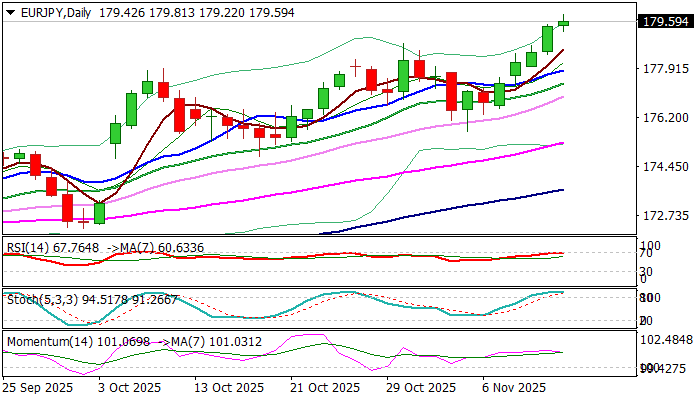
Task: Click the 21 Oct 2025 date marker
Action: (325, 388)
